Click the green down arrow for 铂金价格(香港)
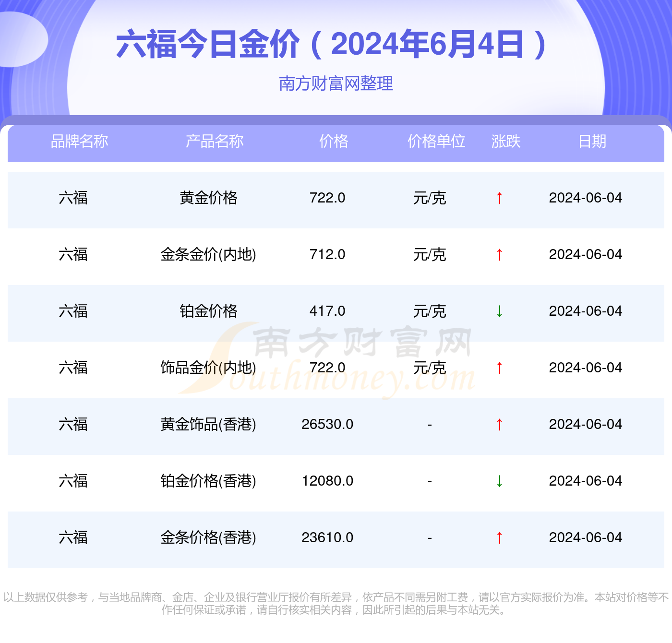 coord(499,481)
